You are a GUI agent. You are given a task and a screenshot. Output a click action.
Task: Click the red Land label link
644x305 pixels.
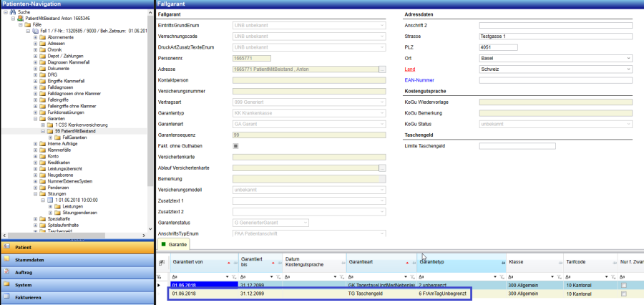409,69
